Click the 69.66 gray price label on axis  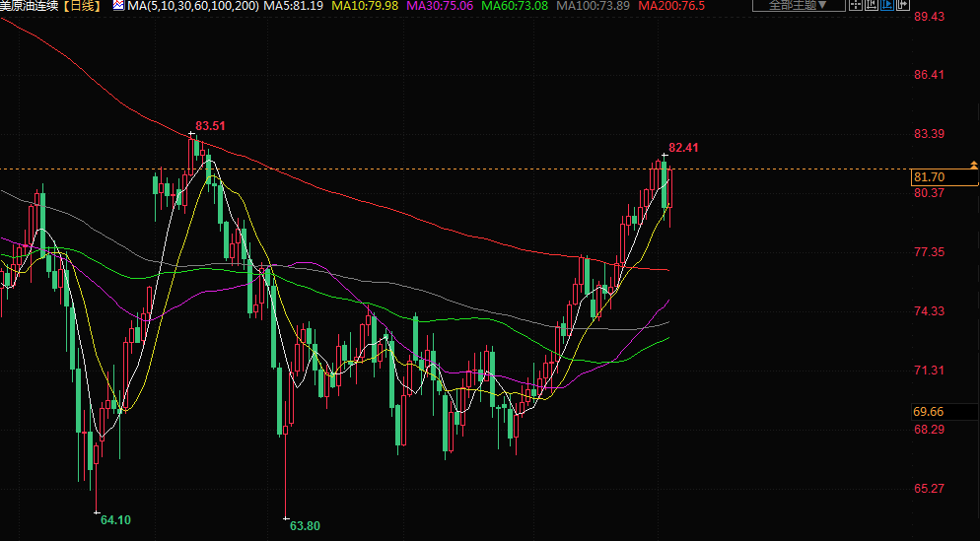tap(929, 412)
